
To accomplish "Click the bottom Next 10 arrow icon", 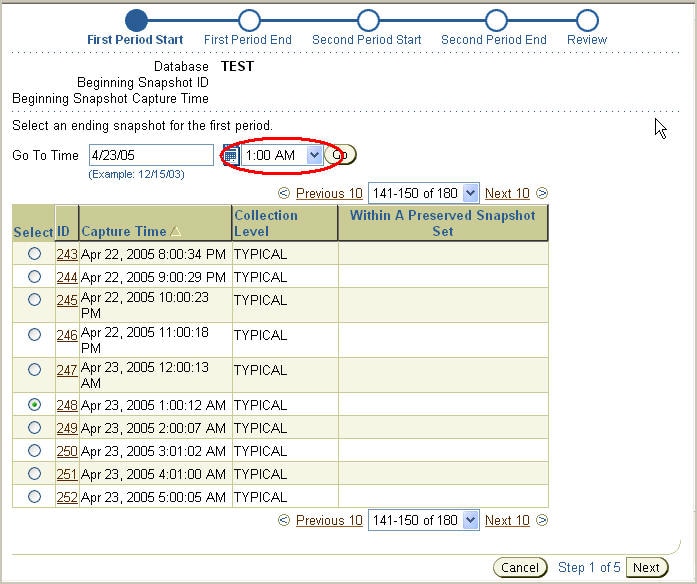I will tap(542, 520).
